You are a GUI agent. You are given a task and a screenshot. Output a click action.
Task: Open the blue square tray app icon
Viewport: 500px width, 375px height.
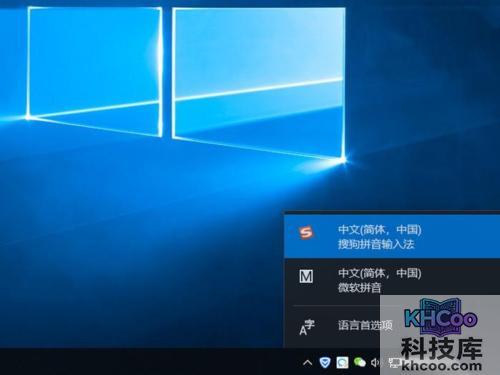(x=342, y=362)
